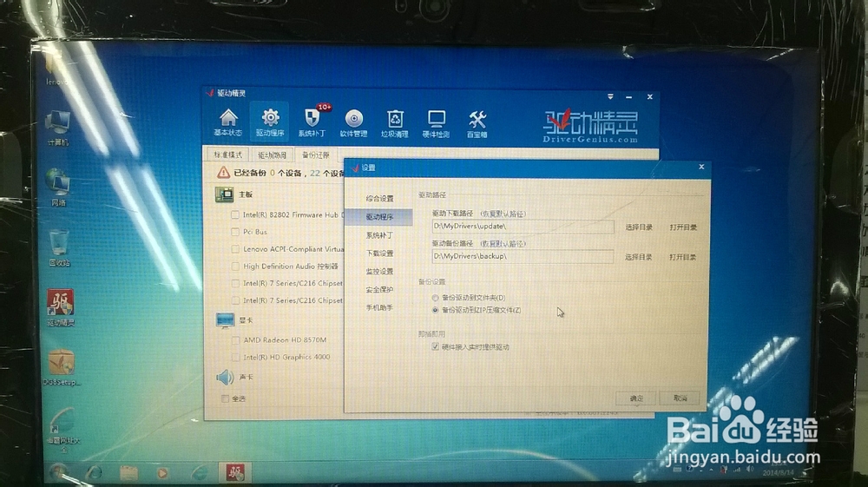Image resolution: width=868 pixels, height=487 pixels.
Task: Open DG8Setup installer desktop icon
Action: click(x=61, y=367)
